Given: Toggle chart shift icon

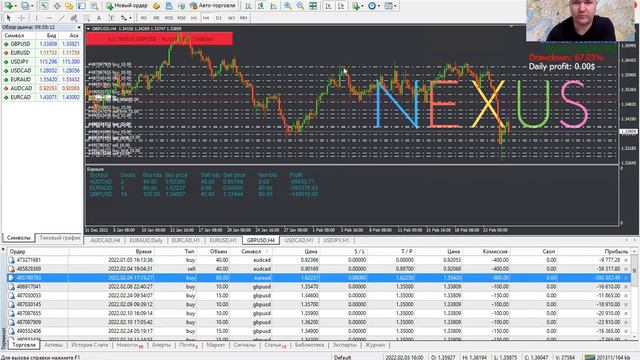Looking at the screenshot, I should pyautogui.click(x=341, y=6).
